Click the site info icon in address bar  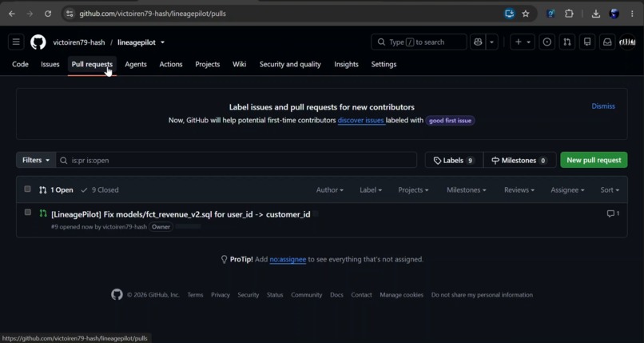(x=70, y=14)
